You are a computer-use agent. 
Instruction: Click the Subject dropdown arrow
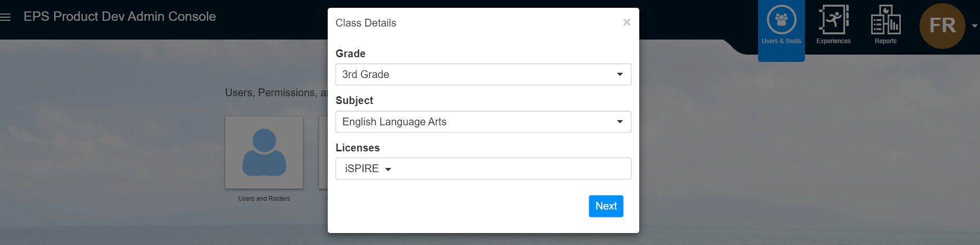[620, 122]
